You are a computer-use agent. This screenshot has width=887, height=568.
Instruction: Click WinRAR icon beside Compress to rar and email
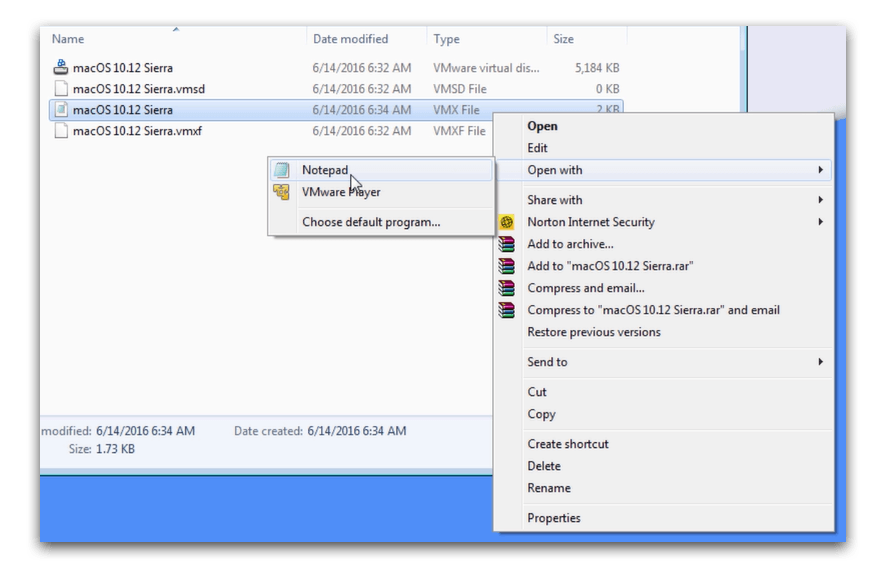[x=506, y=310]
